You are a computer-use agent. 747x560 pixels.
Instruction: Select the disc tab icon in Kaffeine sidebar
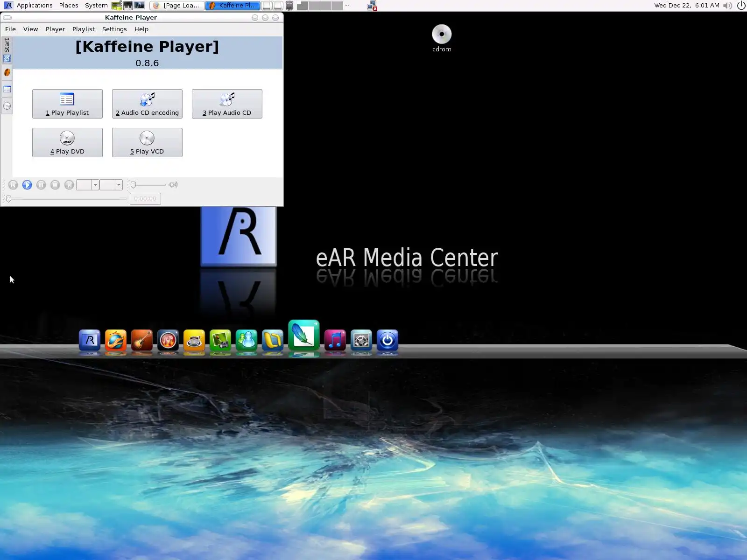point(7,106)
